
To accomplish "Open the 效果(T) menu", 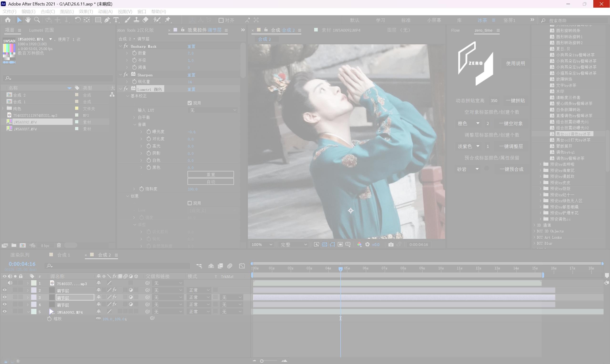I will (86, 11).
